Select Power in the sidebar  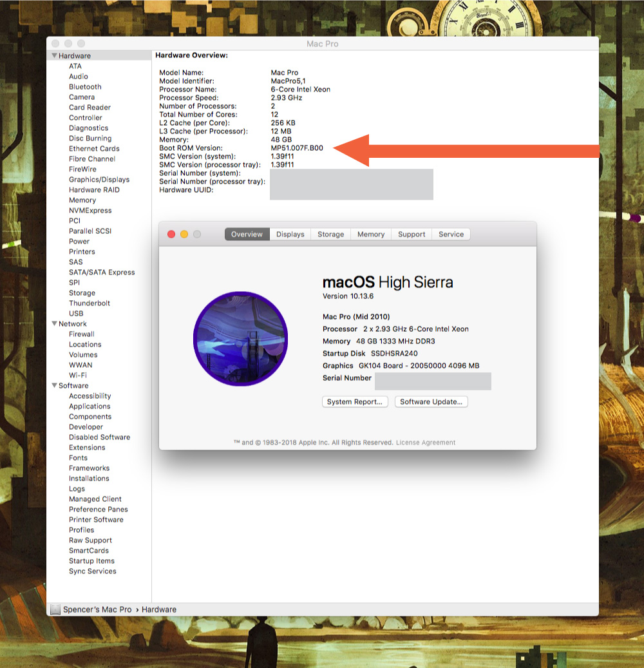79,241
